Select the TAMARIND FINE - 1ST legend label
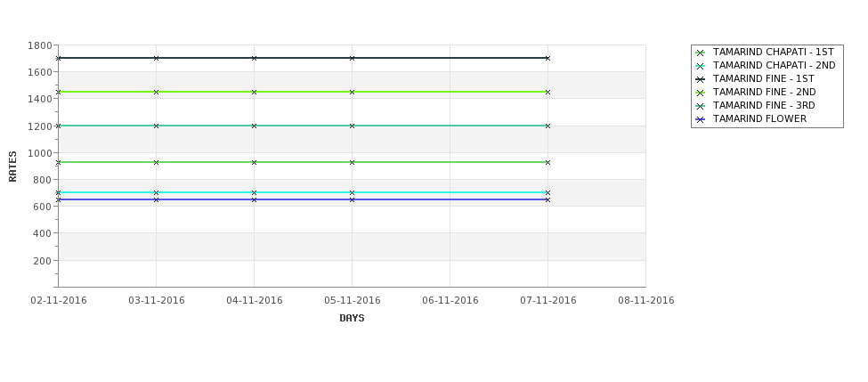Screen dimensions: 868x382 pyautogui.click(x=763, y=79)
